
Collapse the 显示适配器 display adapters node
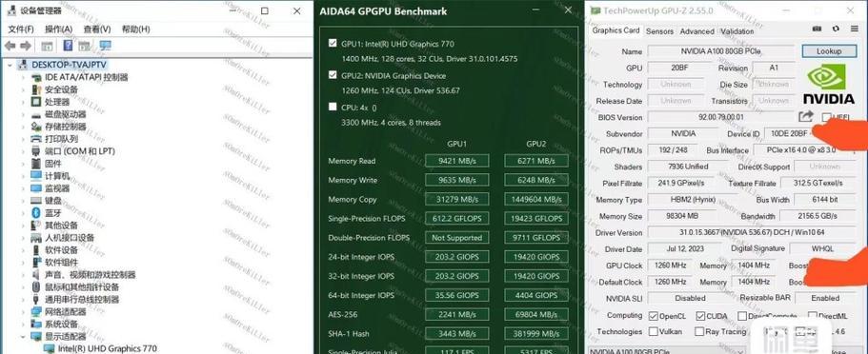(x=23, y=336)
